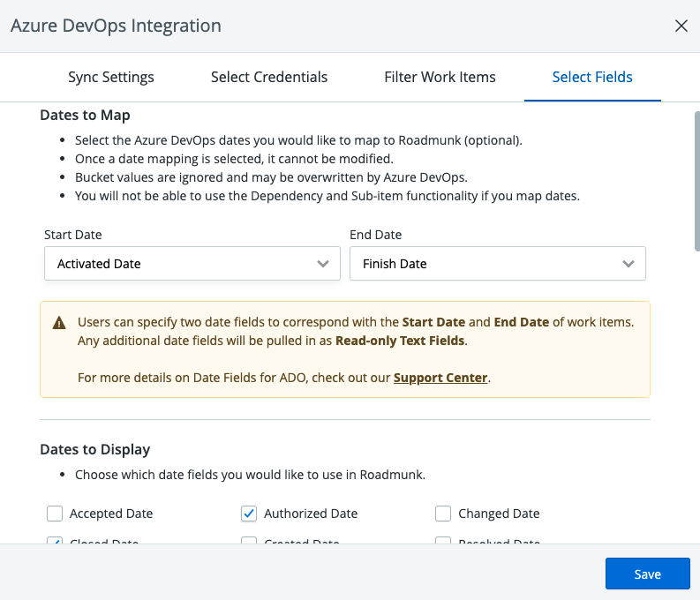700x600 pixels.
Task: Go to the Select Credentials tab
Action: (x=269, y=77)
